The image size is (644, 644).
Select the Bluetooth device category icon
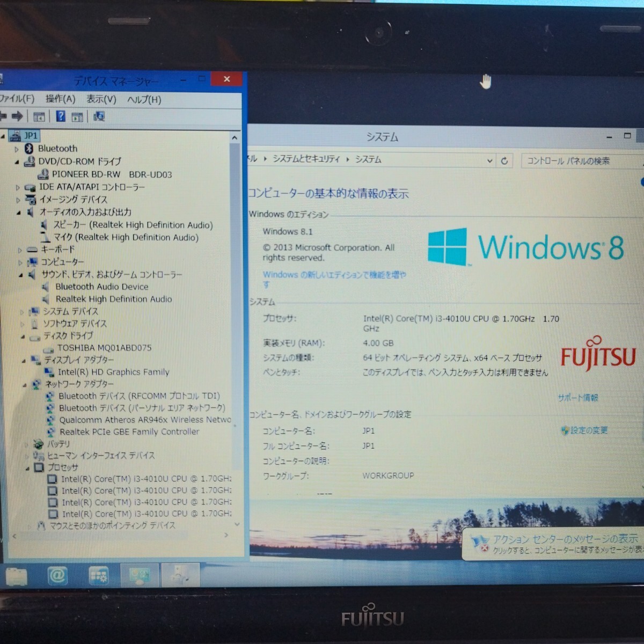(29, 149)
